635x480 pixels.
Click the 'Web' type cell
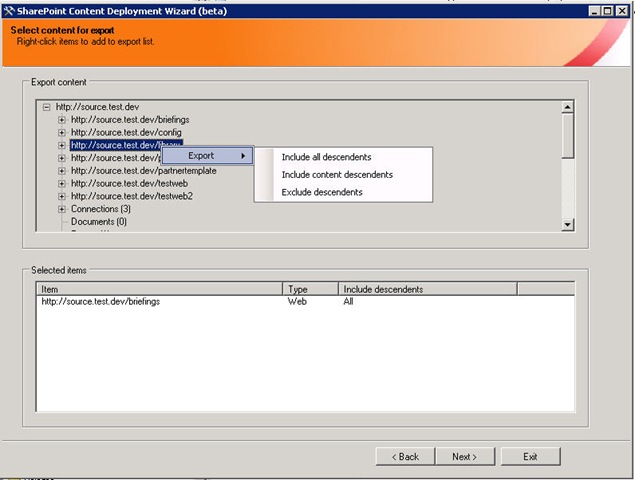pos(297,301)
